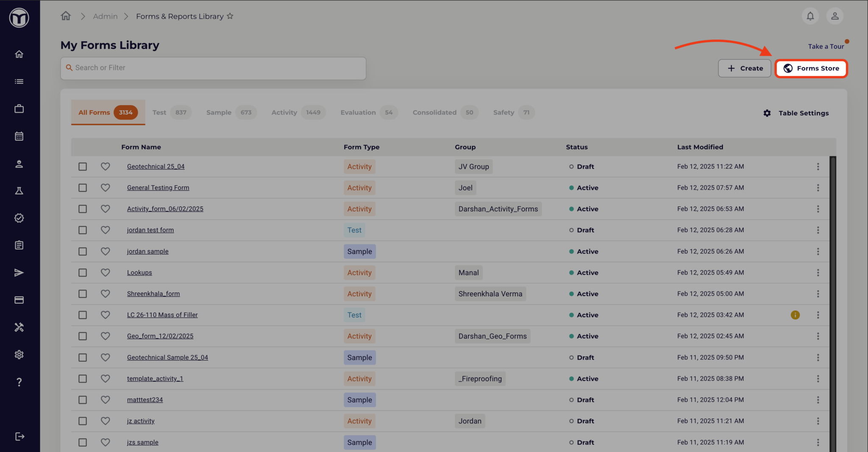Select the Geotechnical 25_04 checkbox
The height and width of the screenshot is (452, 868).
point(83,166)
